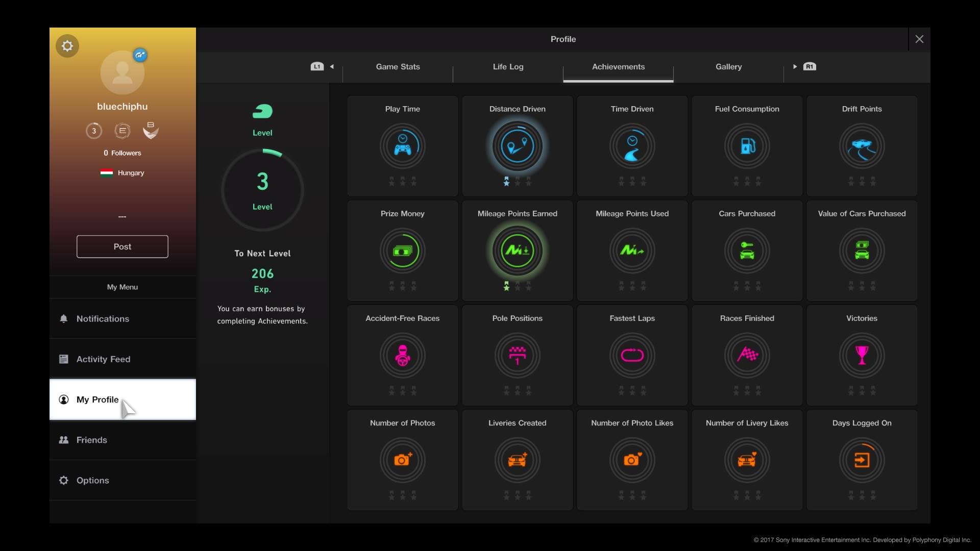Select the Mileage Points Used icon
This screenshot has width=980, height=551.
click(x=632, y=251)
